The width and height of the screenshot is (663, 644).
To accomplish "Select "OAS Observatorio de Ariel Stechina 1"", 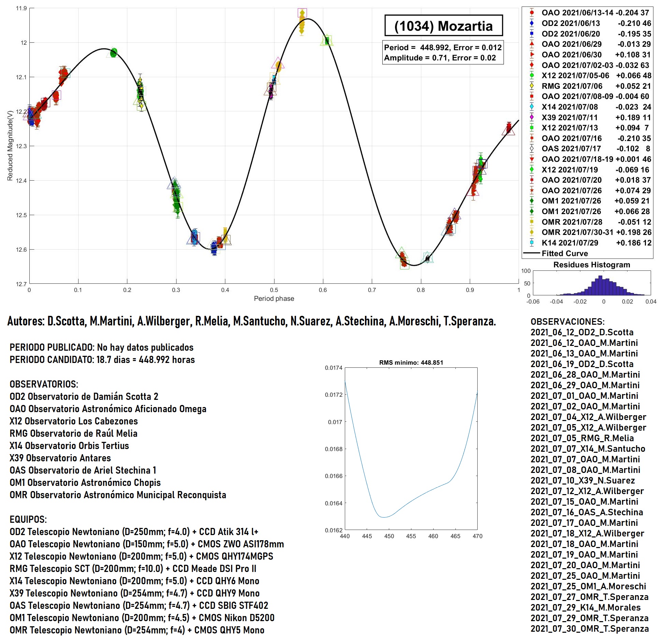I will [83, 470].
